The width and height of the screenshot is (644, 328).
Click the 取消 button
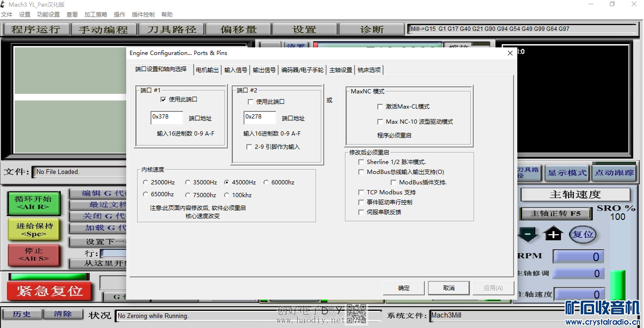tap(448, 288)
